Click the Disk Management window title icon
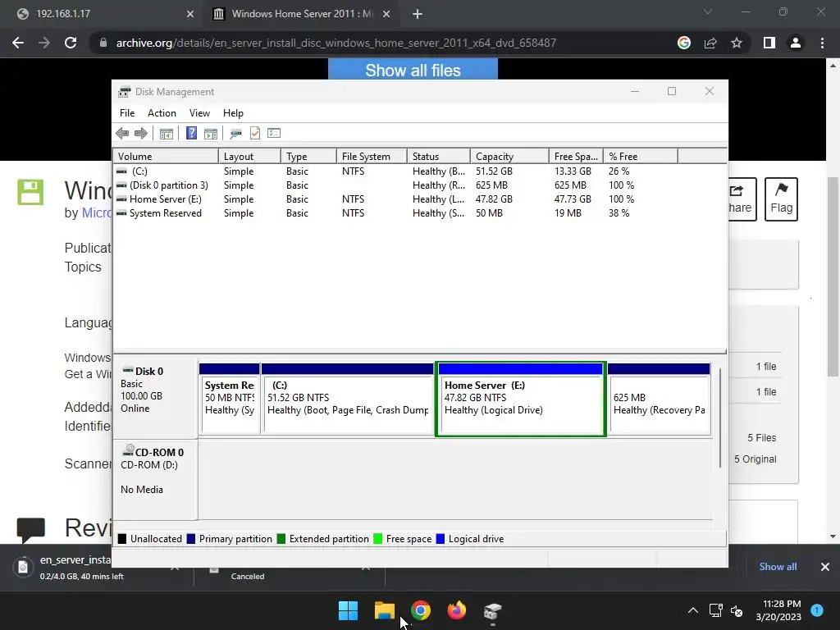840x630 pixels. (125, 92)
